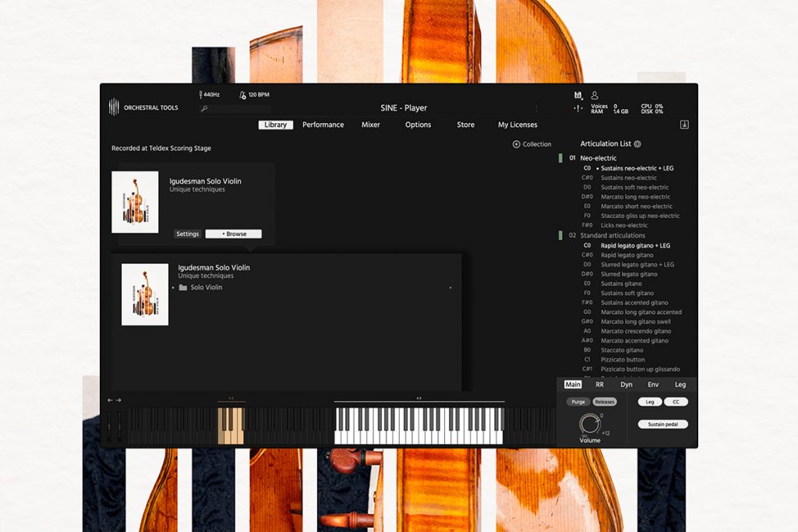Open the Mixer tab

coord(370,125)
